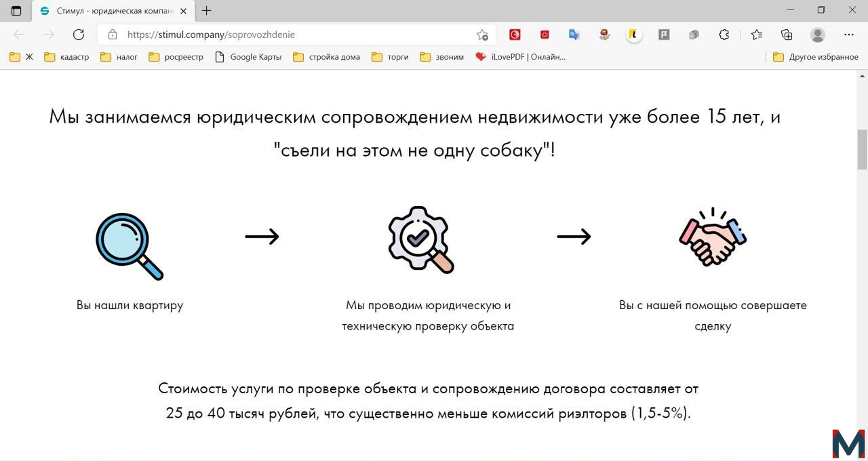Image resolution: width=868 pixels, height=461 pixels.
Task: Add this page to favorites (star plus)
Action: [x=482, y=35]
